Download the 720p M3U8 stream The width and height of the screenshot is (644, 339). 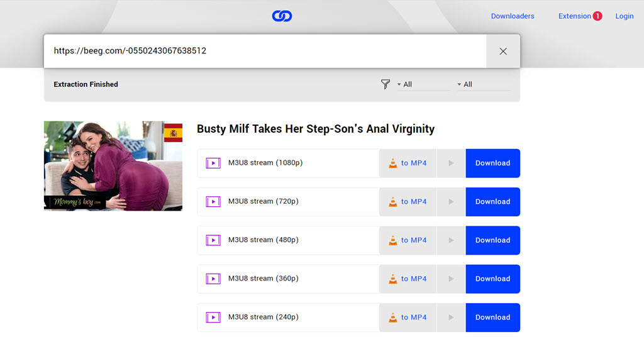(493, 202)
